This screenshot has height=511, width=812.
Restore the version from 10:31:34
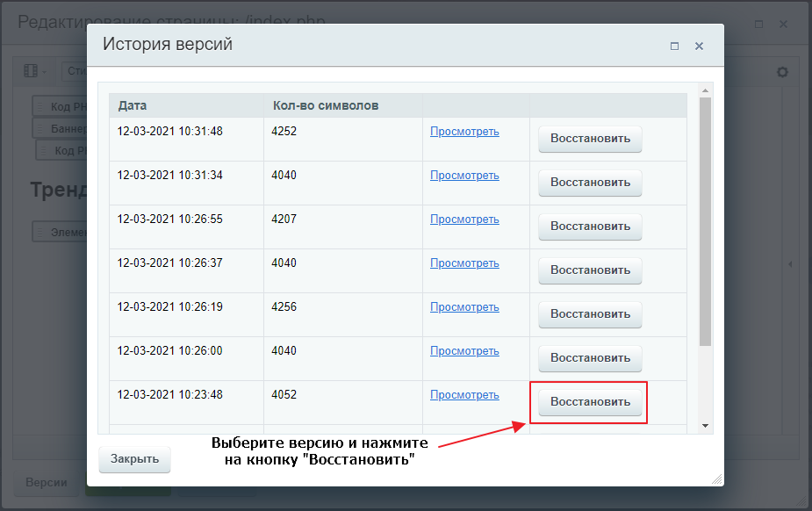click(590, 183)
